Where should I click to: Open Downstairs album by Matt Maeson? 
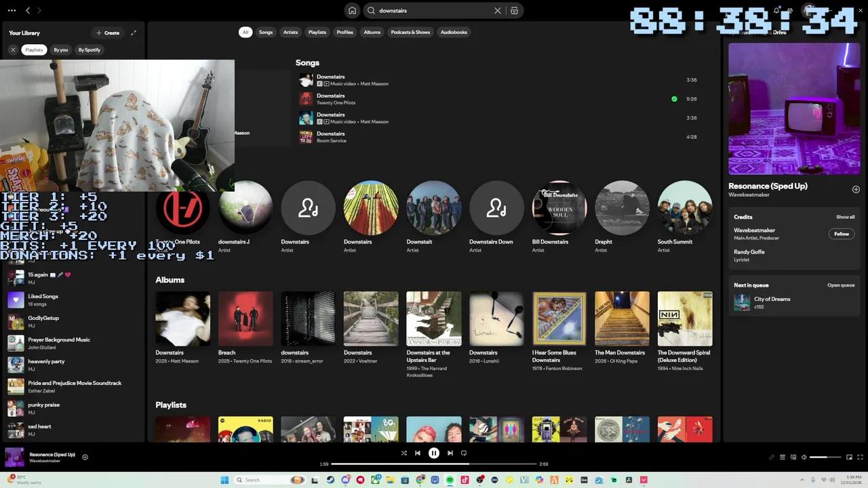(x=182, y=329)
